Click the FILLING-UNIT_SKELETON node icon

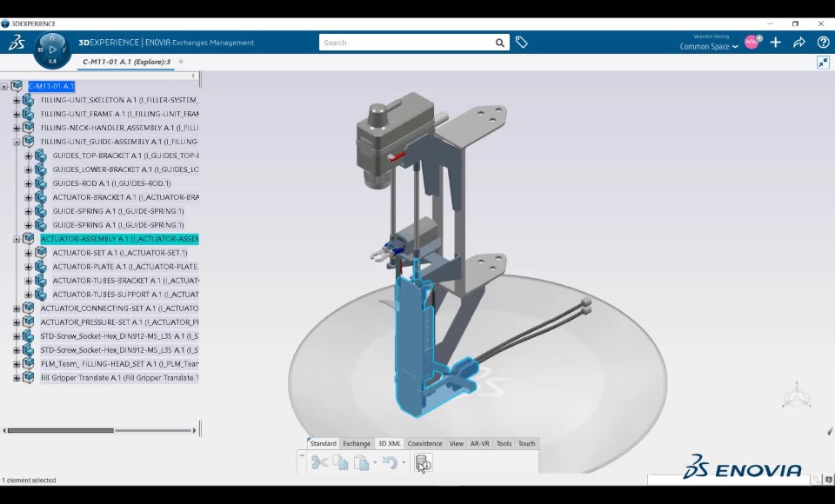[x=28, y=100]
